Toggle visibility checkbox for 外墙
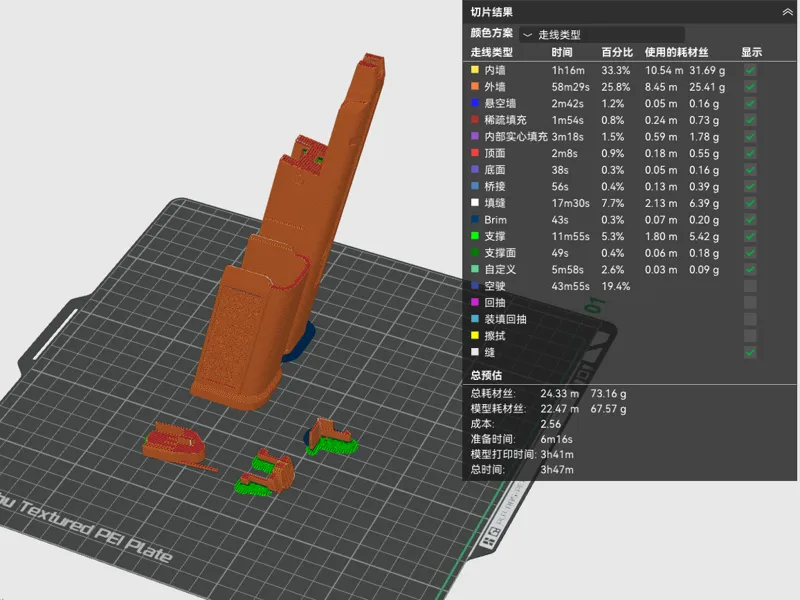The height and width of the screenshot is (600, 800). (x=750, y=87)
